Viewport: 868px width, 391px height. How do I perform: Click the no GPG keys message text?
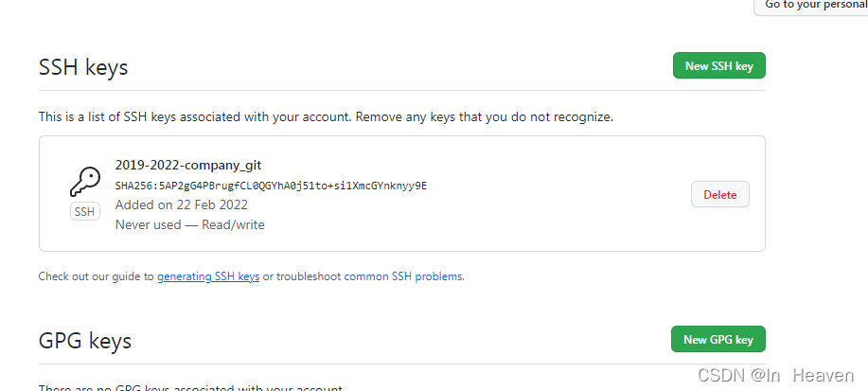pyautogui.click(x=189, y=387)
